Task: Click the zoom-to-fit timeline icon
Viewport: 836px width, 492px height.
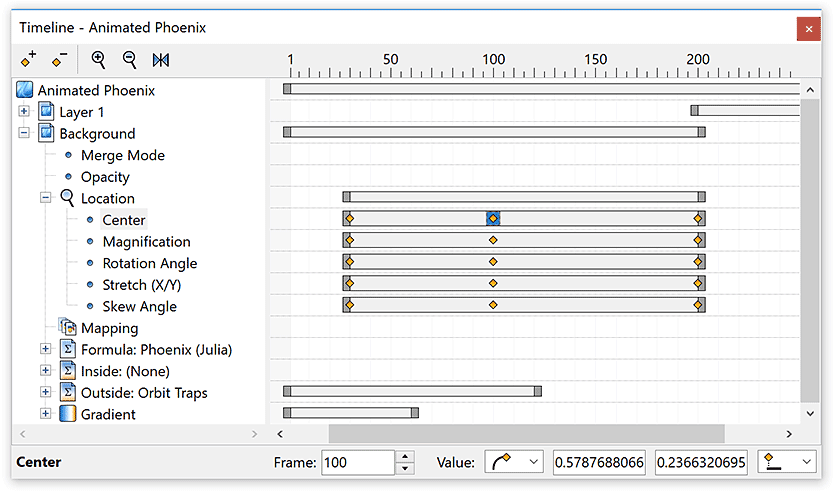Action: pyautogui.click(x=160, y=60)
